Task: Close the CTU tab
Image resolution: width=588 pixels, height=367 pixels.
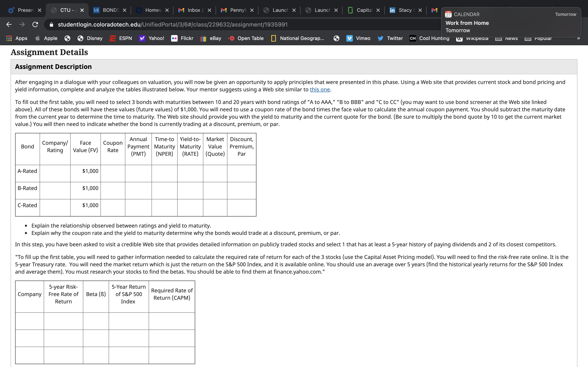Action: (x=82, y=10)
